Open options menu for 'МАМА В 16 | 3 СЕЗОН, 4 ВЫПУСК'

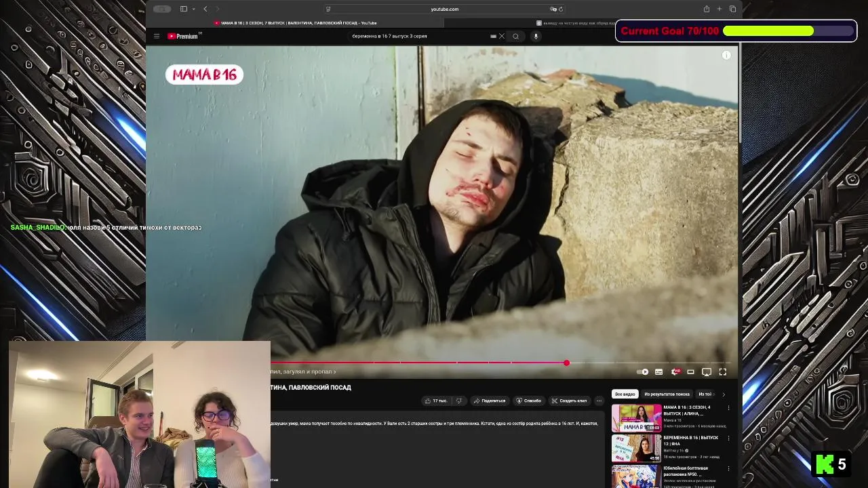[x=729, y=408]
